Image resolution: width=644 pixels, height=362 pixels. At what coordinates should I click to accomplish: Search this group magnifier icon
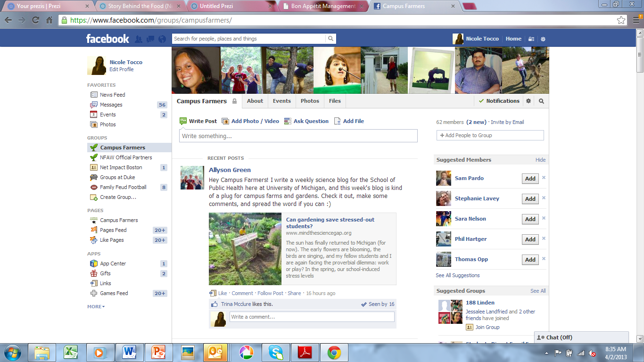(x=541, y=101)
